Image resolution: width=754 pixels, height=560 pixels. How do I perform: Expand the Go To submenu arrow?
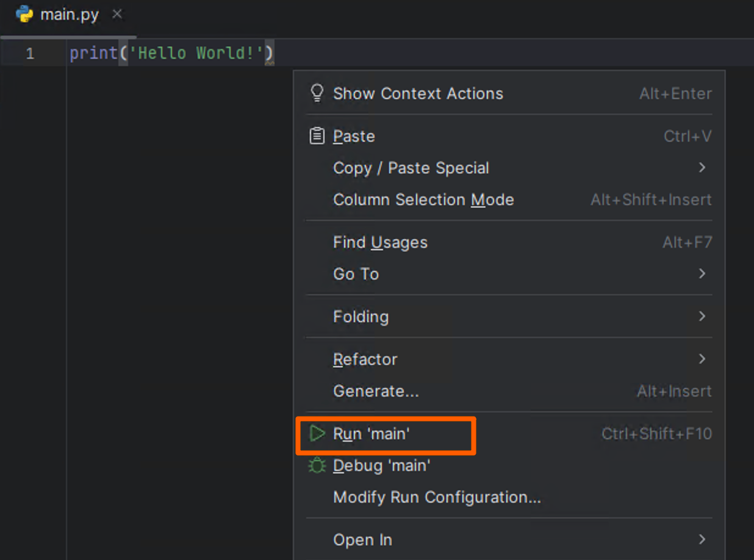tap(702, 274)
